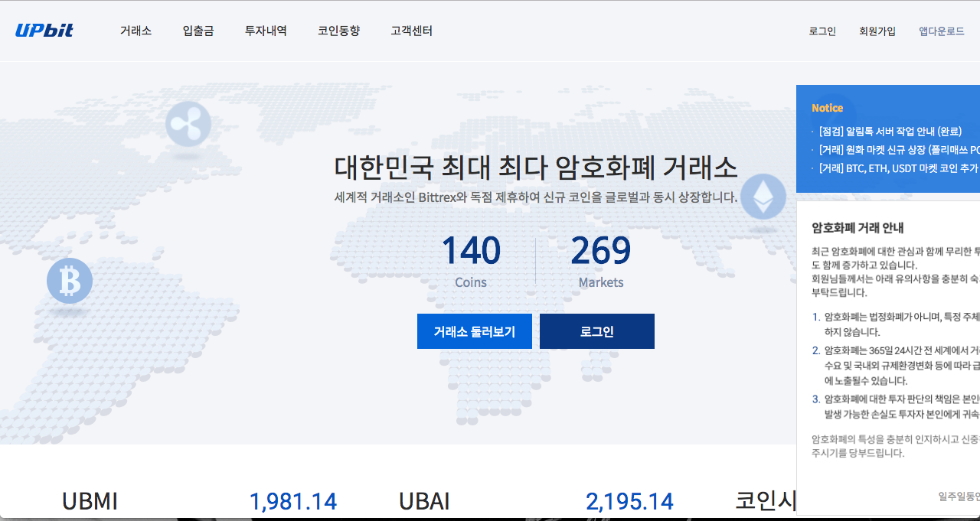This screenshot has width=980, height=521.
Task: Click the 앱다운로드 link
Action: pos(942,31)
